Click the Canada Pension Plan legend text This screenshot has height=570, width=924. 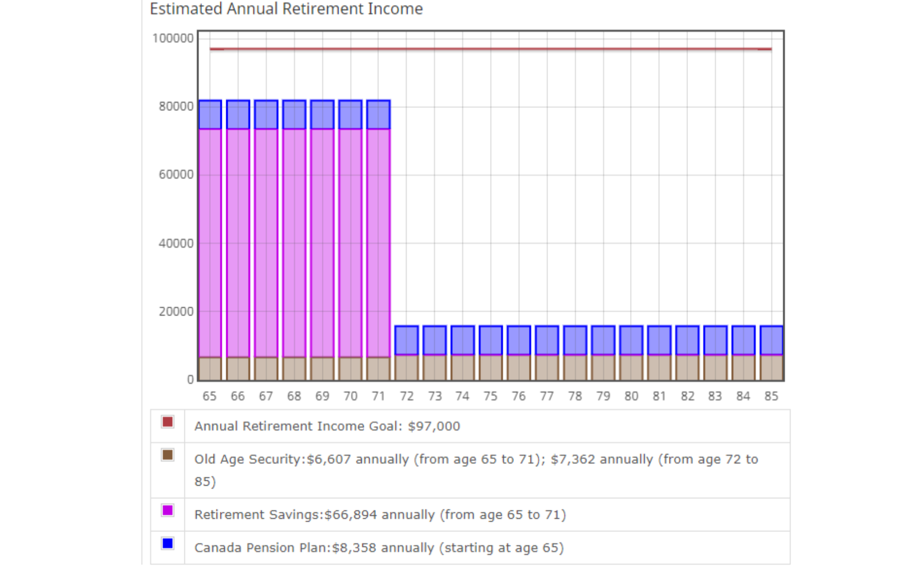pyautogui.click(x=379, y=548)
